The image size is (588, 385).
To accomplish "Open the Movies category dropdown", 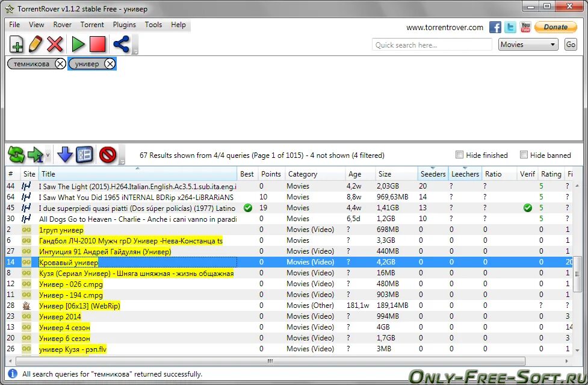I will pos(528,45).
